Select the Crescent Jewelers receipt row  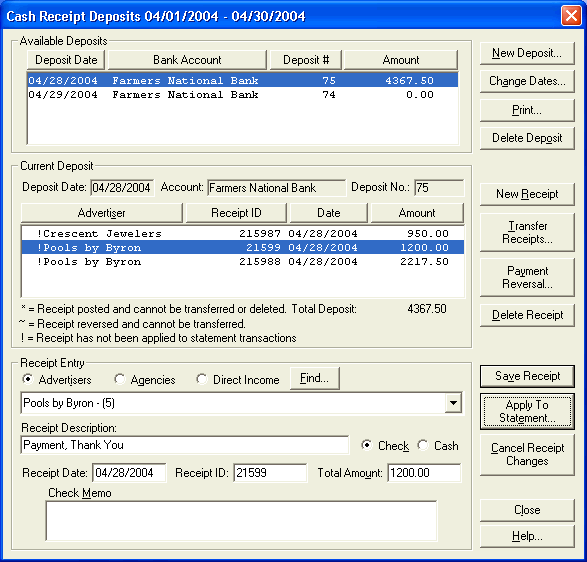point(243,233)
